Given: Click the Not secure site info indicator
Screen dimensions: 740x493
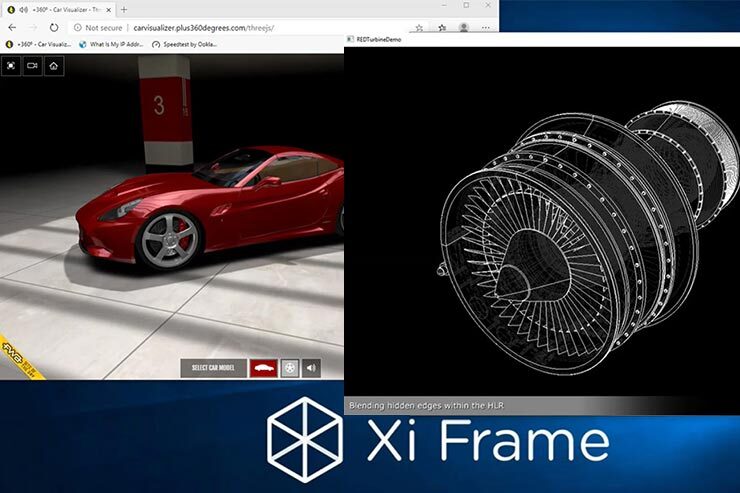Looking at the screenshot, I should click(x=98, y=28).
